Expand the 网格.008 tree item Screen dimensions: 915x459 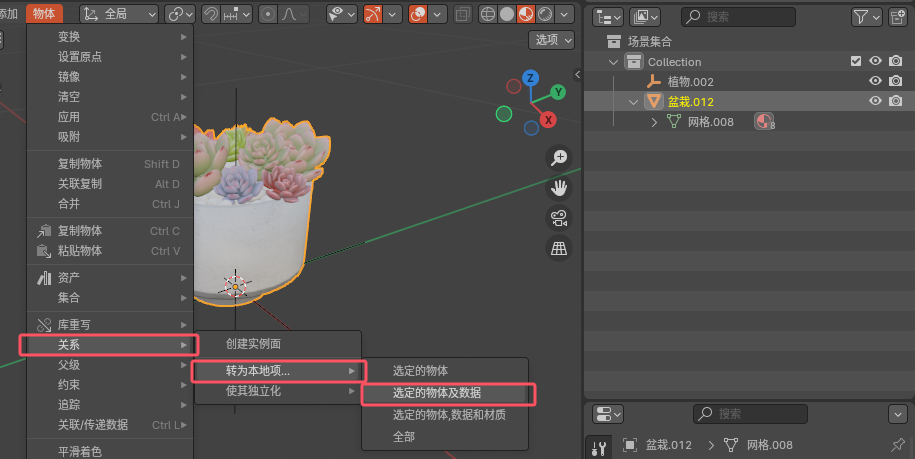tap(655, 122)
